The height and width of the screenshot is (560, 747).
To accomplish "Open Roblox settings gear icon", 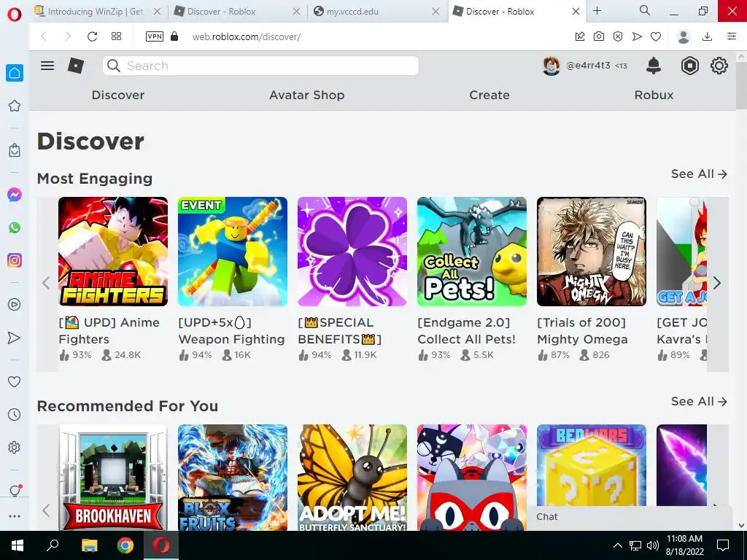I will (x=719, y=66).
